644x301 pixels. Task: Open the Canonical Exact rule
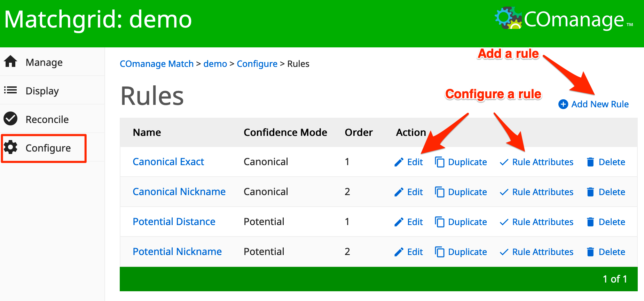tap(168, 161)
